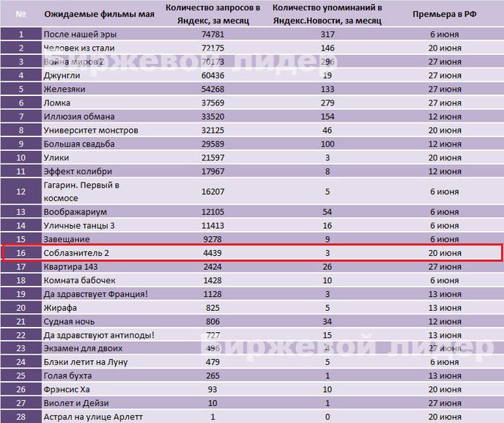Click the news mentions value 317
Screen dimensions: 504x423
tap(327, 34)
